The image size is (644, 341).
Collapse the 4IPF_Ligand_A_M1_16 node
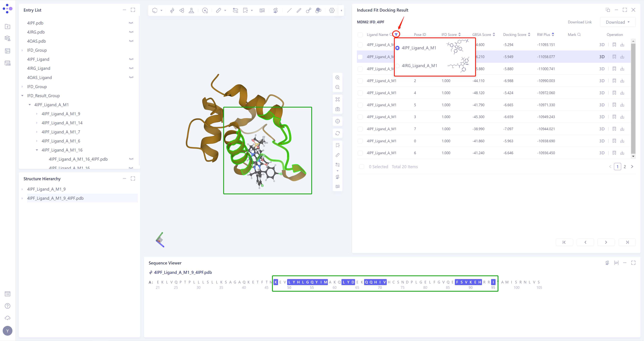[37, 150]
